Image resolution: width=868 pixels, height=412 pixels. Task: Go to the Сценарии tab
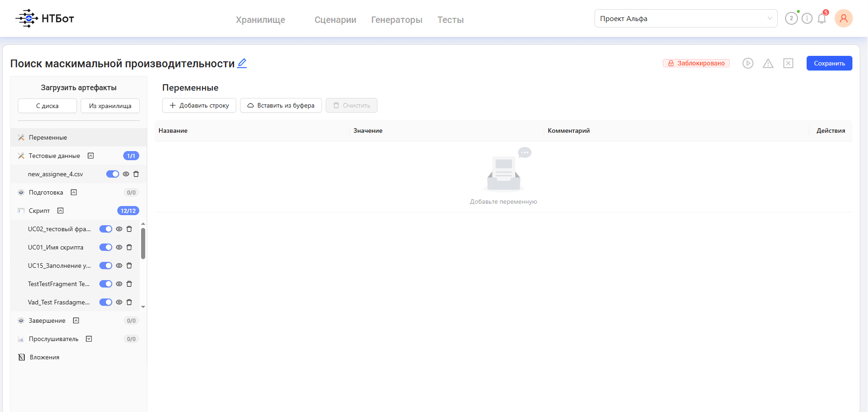[x=335, y=20]
